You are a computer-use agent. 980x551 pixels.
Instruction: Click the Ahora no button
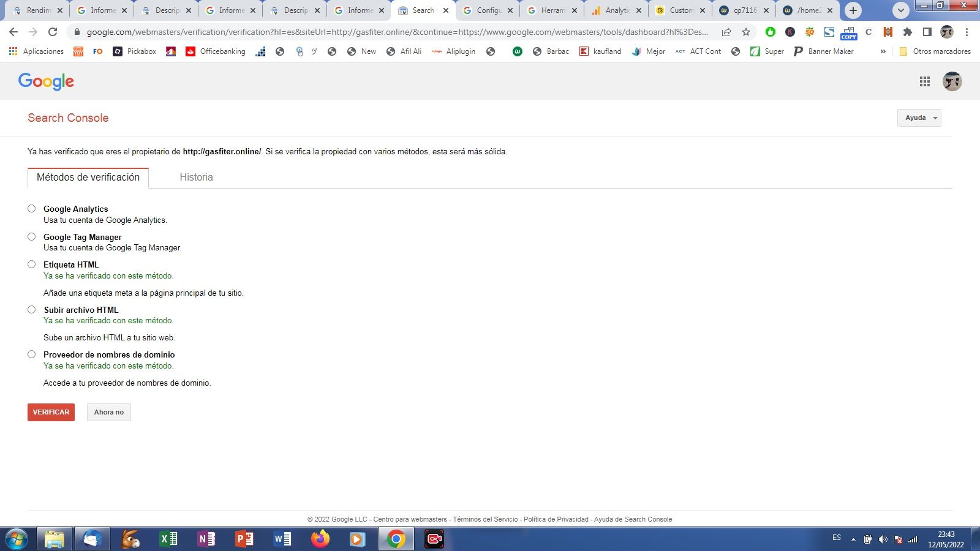click(x=109, y=412)
